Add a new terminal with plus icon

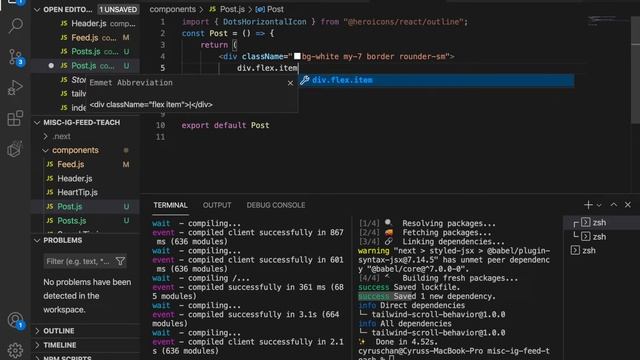point(588,205)
